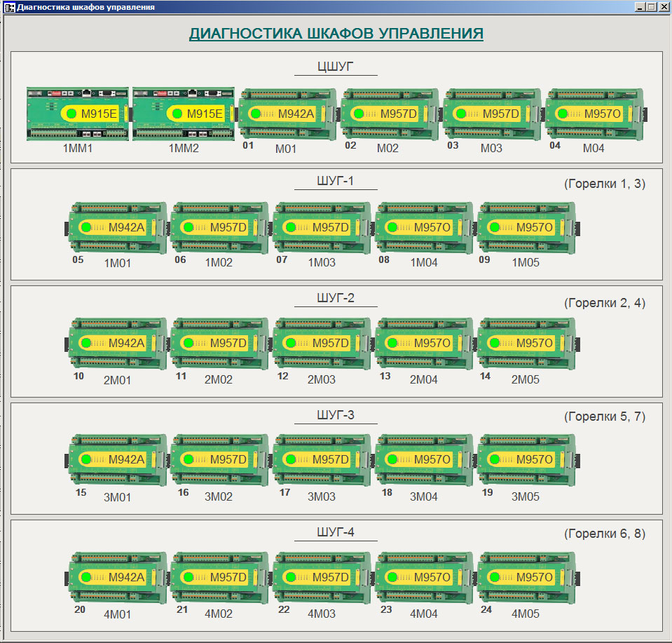This screenshot has width=672, height=643.
Task: Select module 4M01 M942A in ШУГ-4
Action: (117, 576)
